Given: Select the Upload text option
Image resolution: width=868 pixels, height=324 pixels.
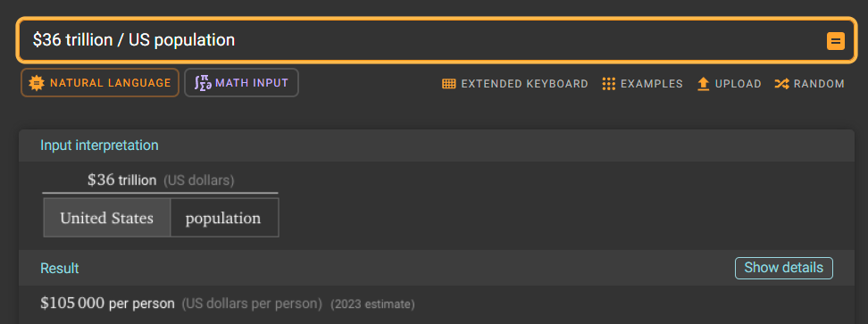Looking at the screenshot, I should [738, 84].
